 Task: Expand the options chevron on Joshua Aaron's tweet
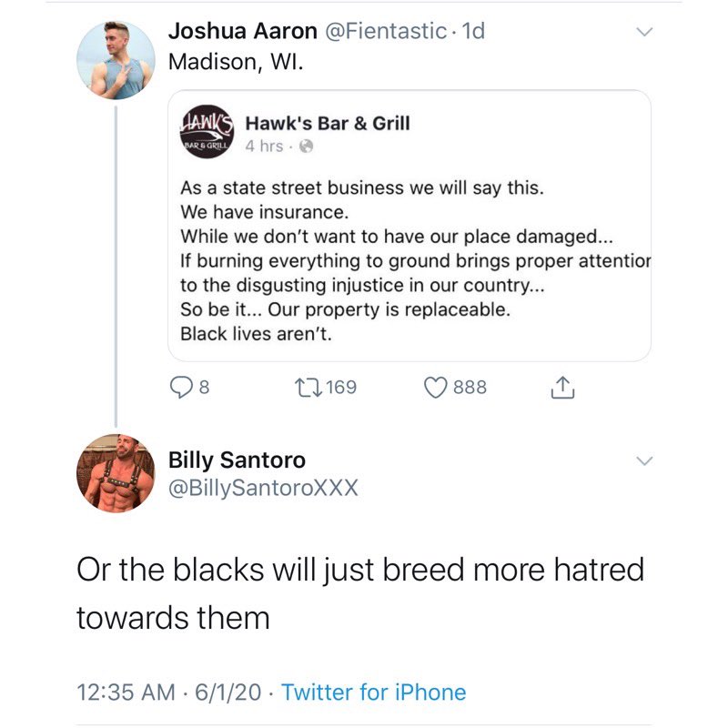[x=644, y=32]
